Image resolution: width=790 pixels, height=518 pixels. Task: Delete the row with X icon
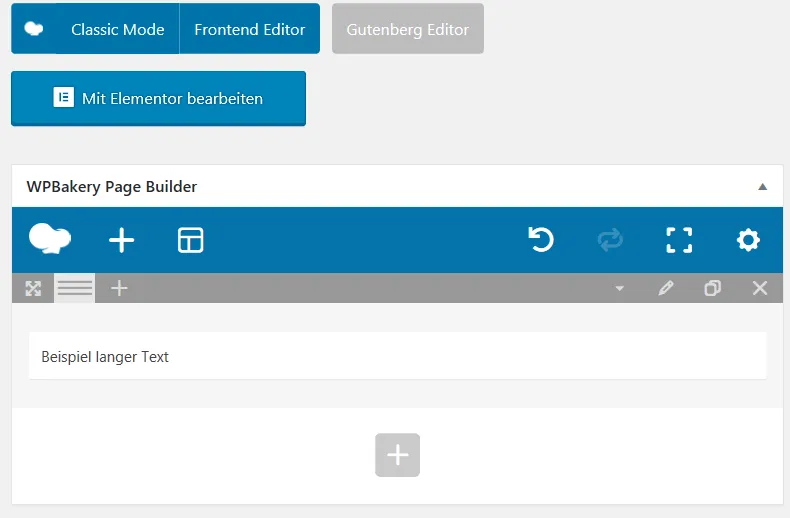click(x=760, y=288)
